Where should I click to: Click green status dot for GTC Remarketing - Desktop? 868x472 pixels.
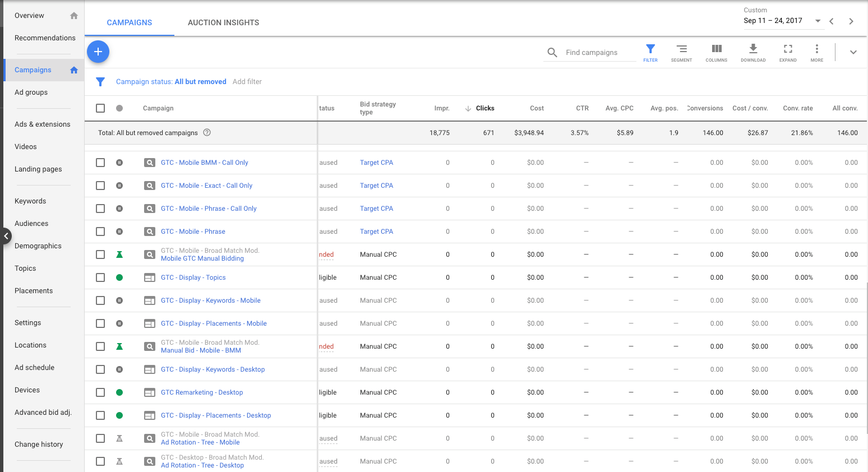click(x=119, y=392)
